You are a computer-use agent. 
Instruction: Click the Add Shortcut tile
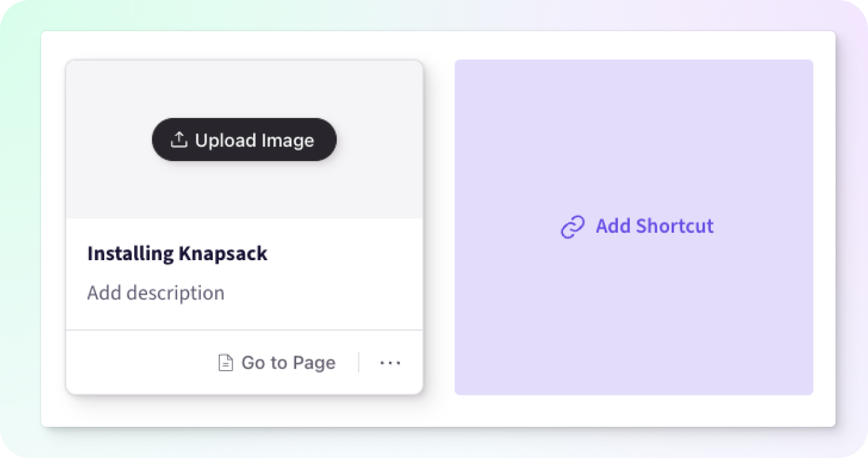point(634,227)
